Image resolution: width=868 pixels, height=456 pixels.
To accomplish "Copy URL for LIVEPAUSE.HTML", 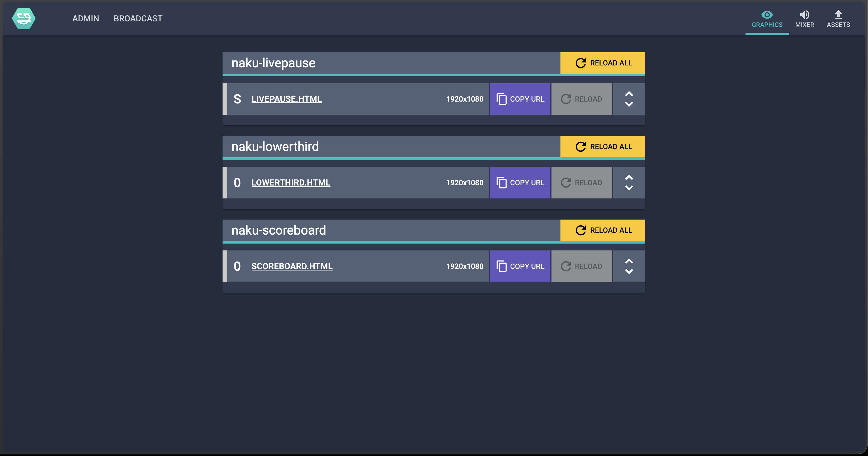I will 520,99.
